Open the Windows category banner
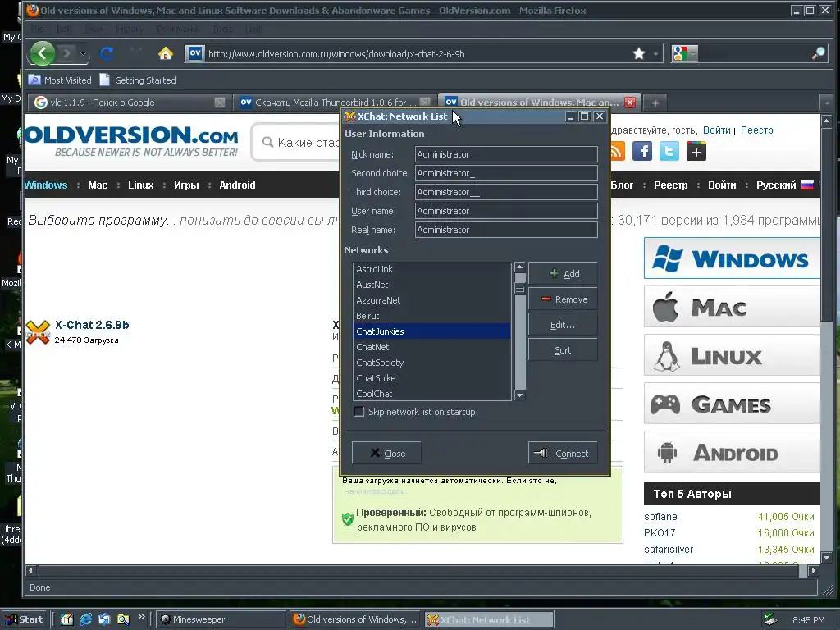 click(732, 258)
